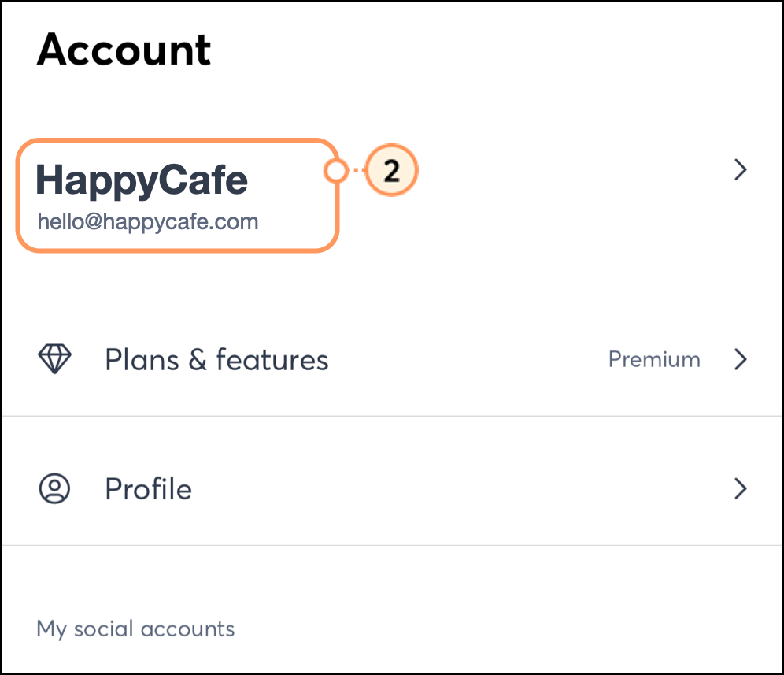The height and width of the screenshot is (675, 784).
Task: Expand the Profile row using its chevron
Action: click(x=739, y=489)
